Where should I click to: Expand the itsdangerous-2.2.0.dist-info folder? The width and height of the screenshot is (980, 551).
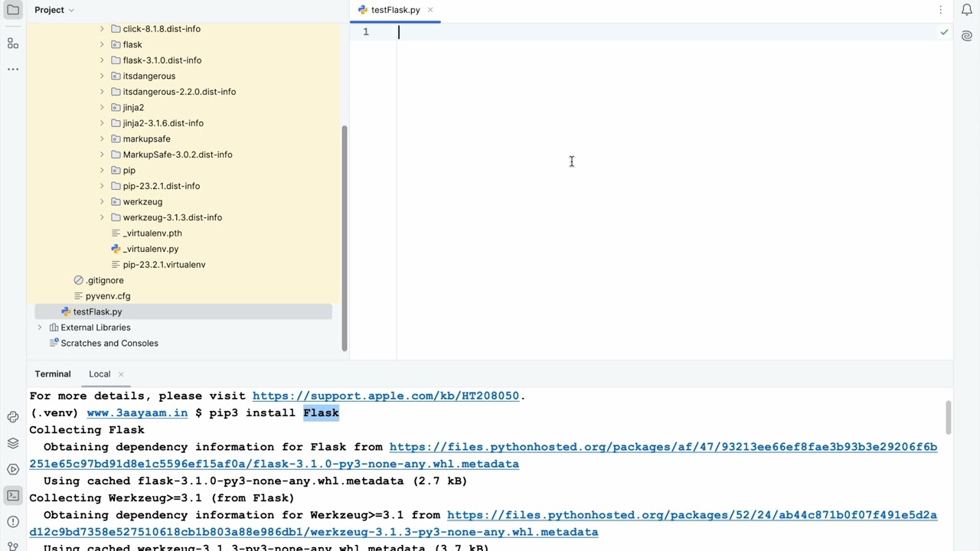(102, 92)
